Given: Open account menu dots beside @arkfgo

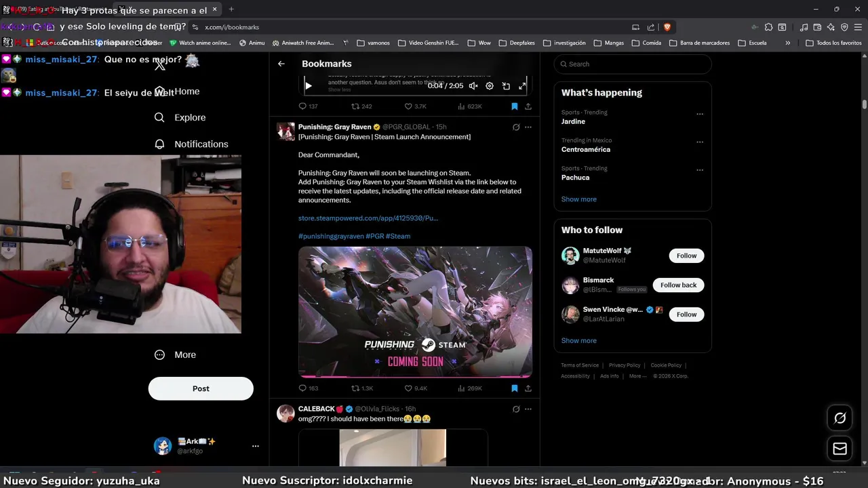Looking at the screenshot, I should point(256,446).
